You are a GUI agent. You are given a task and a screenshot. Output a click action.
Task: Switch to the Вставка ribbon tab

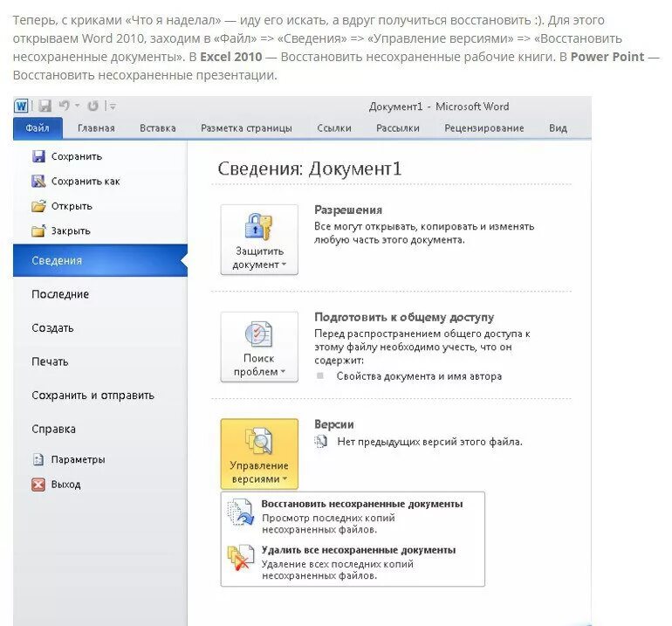158,128
